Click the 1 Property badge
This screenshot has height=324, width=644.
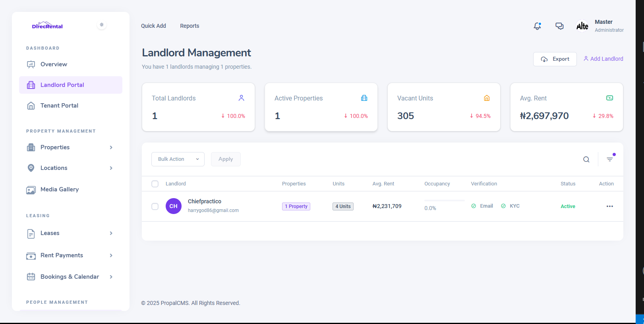click(x=296, y=206)
